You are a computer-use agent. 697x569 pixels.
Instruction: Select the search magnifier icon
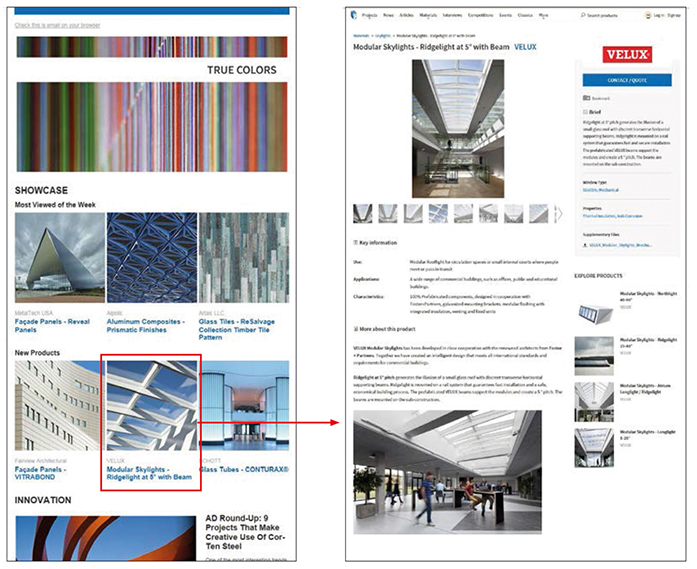[583, 15]
